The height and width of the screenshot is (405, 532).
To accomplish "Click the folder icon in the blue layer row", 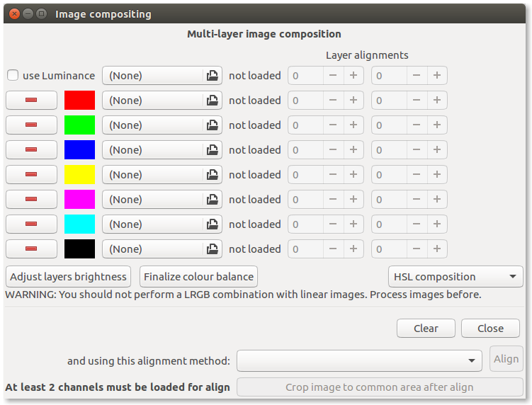I will (x=212, y=150).
